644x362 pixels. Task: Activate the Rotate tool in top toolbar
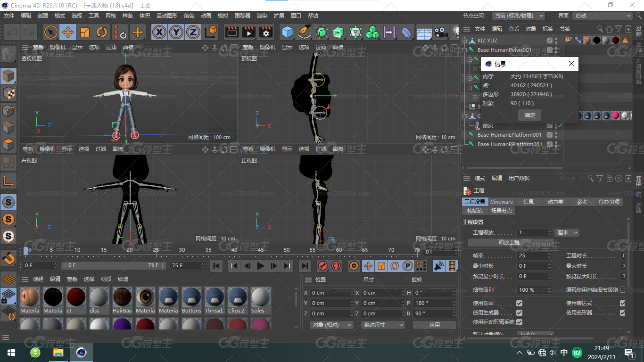pyautogui.click(x=102, y=32)
